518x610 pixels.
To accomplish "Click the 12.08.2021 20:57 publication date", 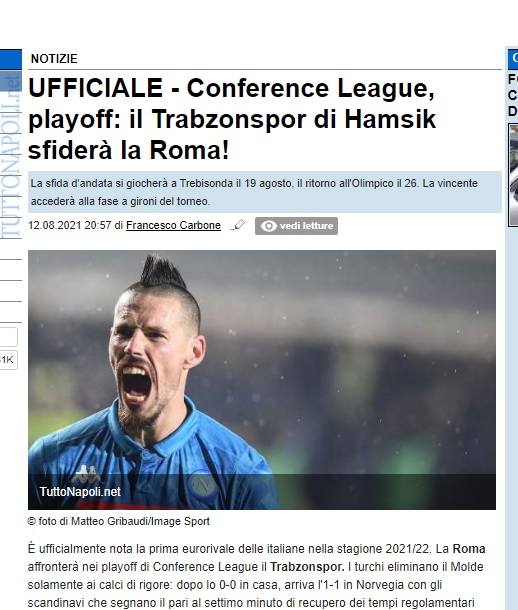I will tap(70, 225).
